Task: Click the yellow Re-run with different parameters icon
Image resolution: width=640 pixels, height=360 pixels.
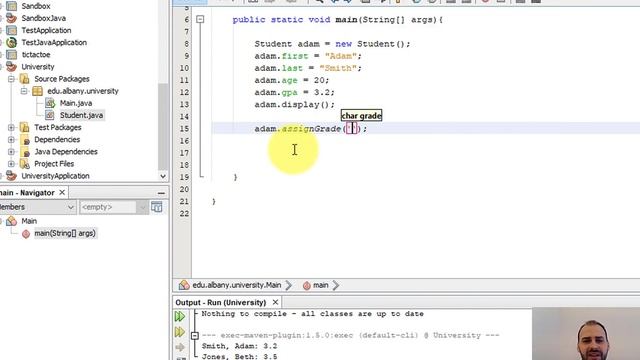Action: (x=180, y=332)
